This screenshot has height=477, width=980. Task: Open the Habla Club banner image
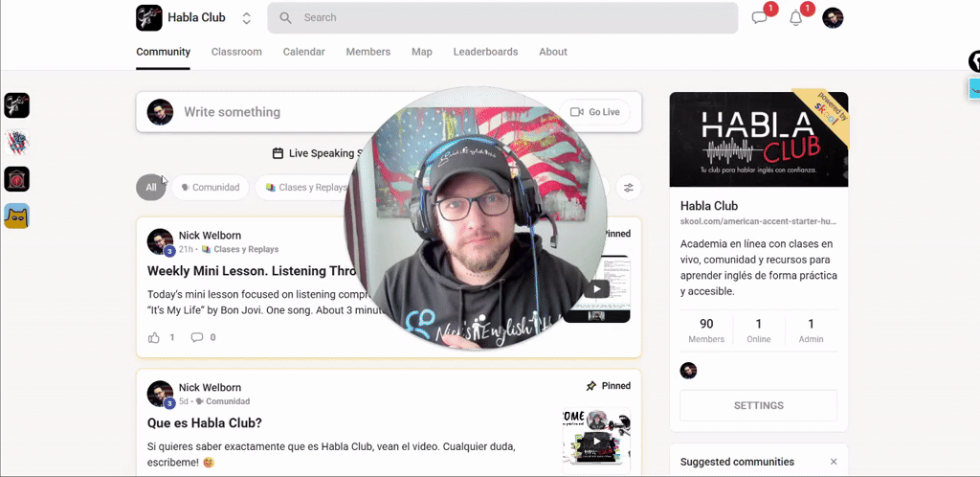pos(759,140)
